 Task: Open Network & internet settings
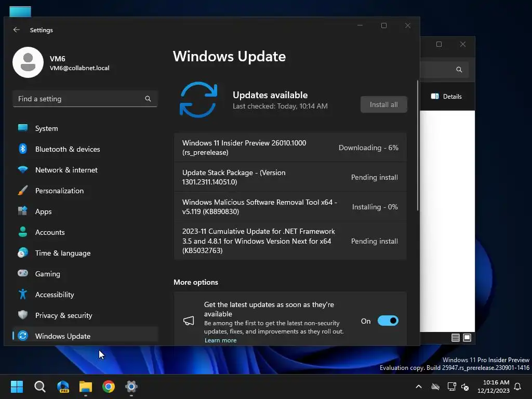point(85,170)
